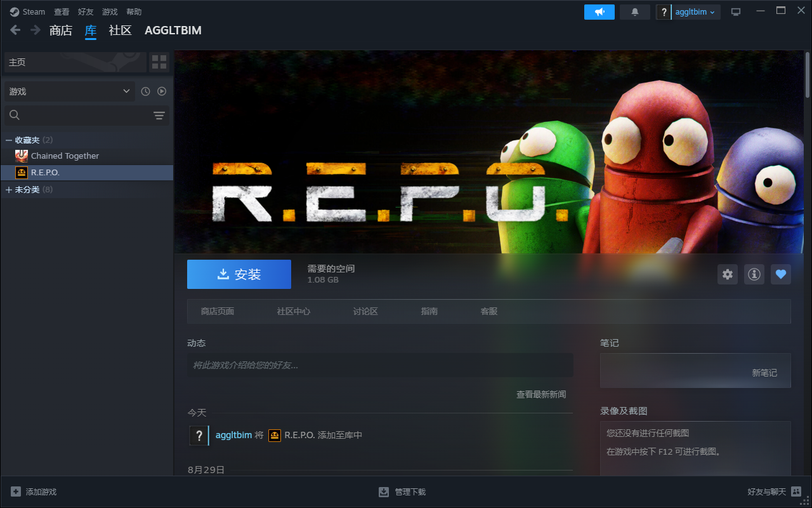Click the Big Picture mode monitor icon
This screenshot has height=508, width=812.
[736, 12]
